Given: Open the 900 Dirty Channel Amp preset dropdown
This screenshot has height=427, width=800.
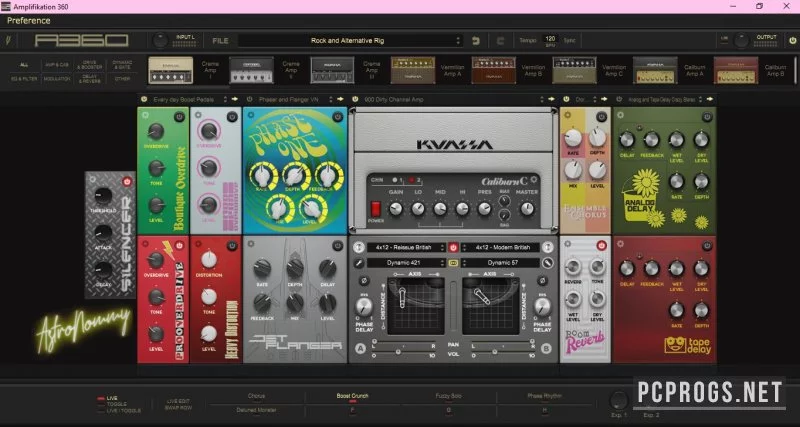Looking at the screenshot, I should coord(454,99).
